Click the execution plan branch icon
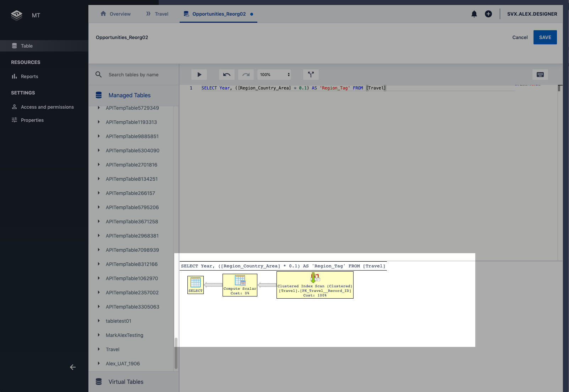The height and width of the screenshot is (392, 569). 311,75
